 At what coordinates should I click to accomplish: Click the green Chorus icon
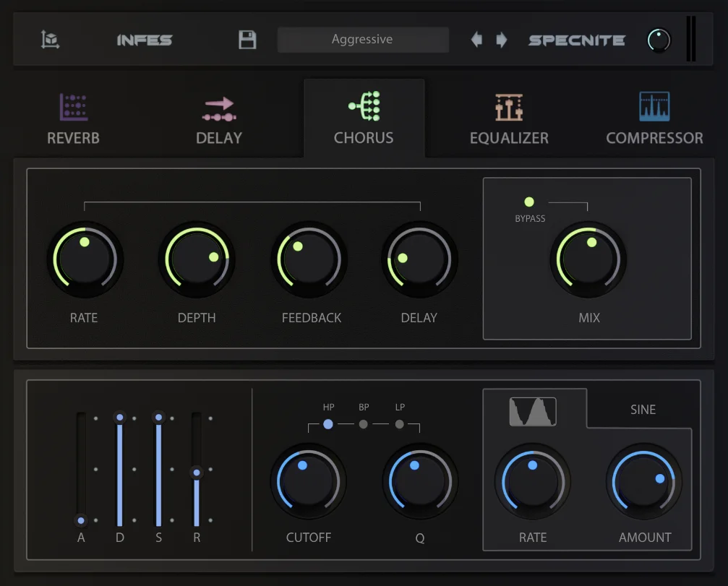(x=364, y=105)
